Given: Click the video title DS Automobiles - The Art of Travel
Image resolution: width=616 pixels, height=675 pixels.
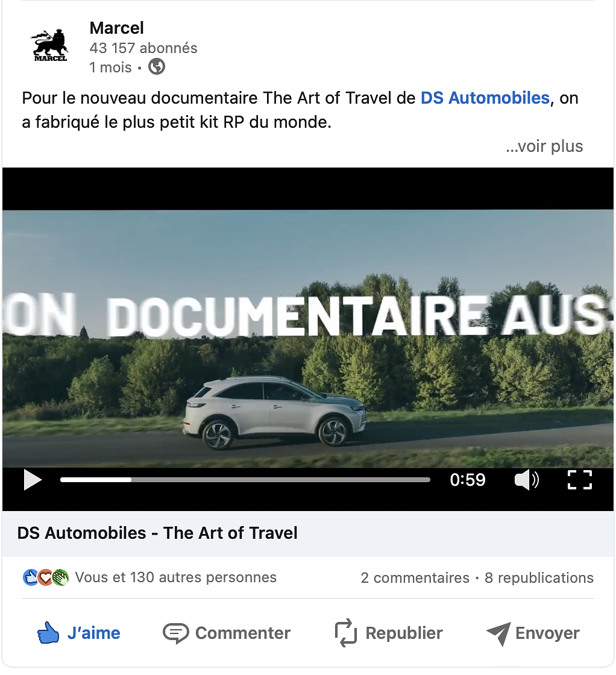Looking at the screenshot, I should pyautogui.click(x=157, y=533).
